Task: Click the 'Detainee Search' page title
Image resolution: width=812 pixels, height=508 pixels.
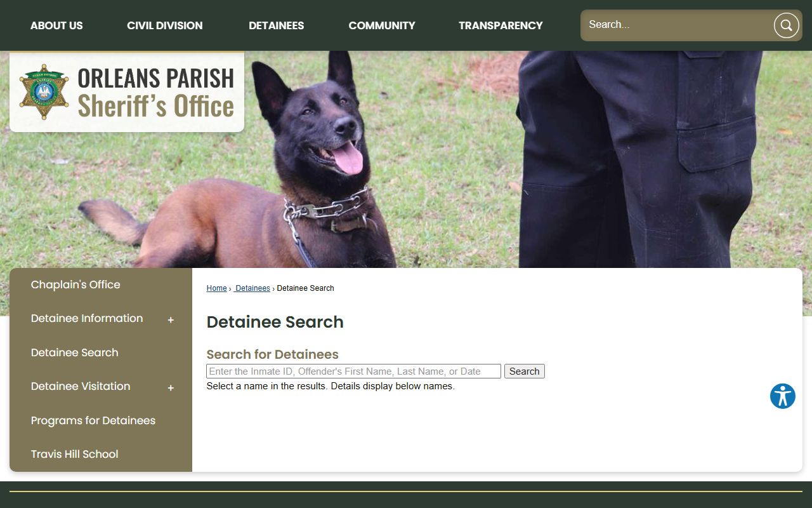Action: pyautogui.click(x=275, y=322)
